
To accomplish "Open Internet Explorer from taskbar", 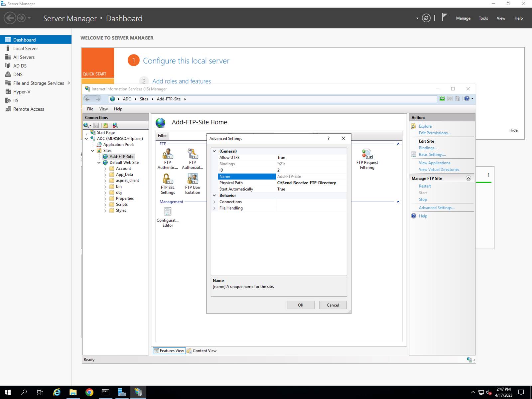I will coord(57,392).
